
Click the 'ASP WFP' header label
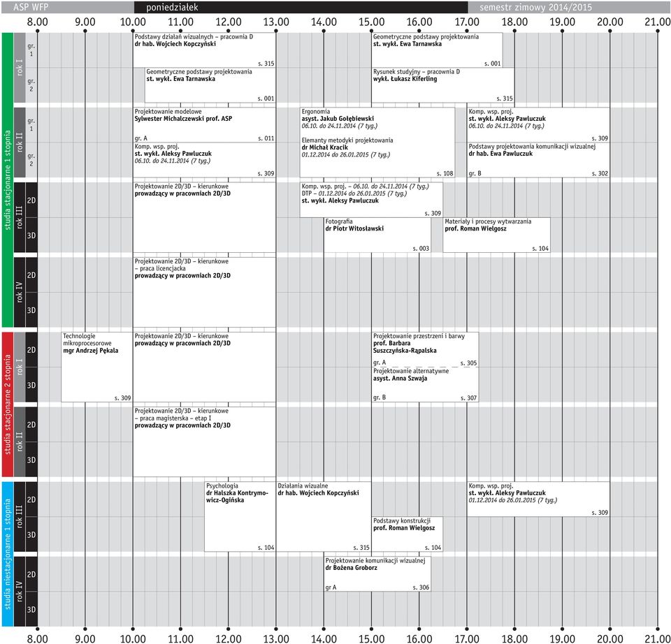[30, 7]
